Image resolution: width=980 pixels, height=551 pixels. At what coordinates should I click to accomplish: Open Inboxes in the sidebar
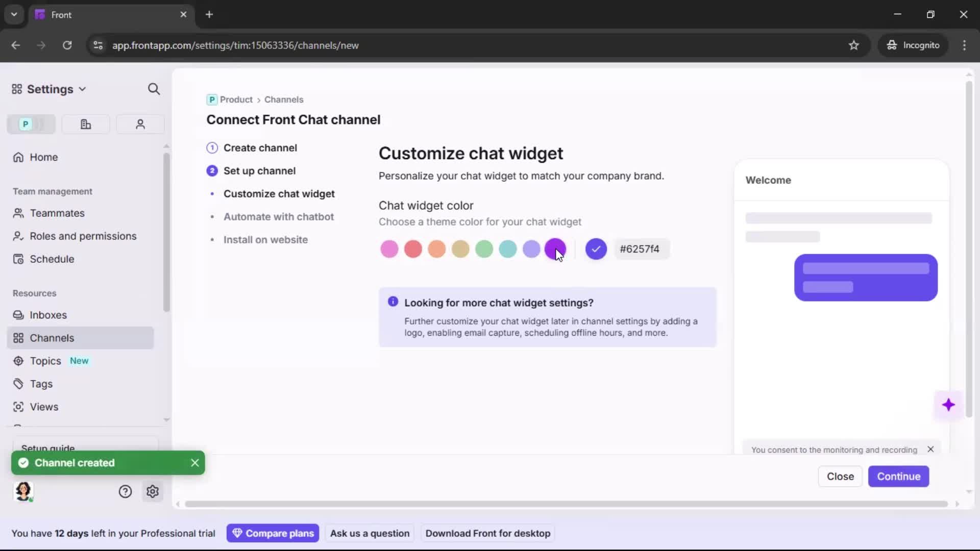point(48,315)
